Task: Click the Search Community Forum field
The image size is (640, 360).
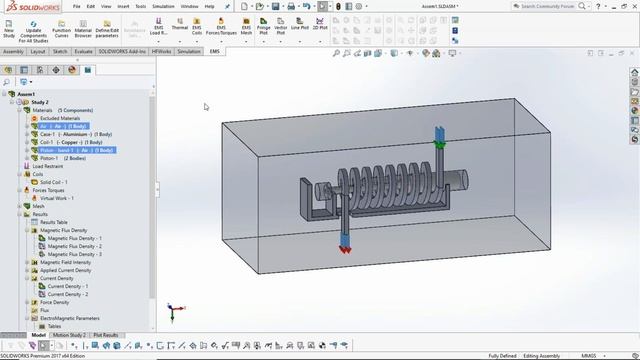Action: (545, 6)
